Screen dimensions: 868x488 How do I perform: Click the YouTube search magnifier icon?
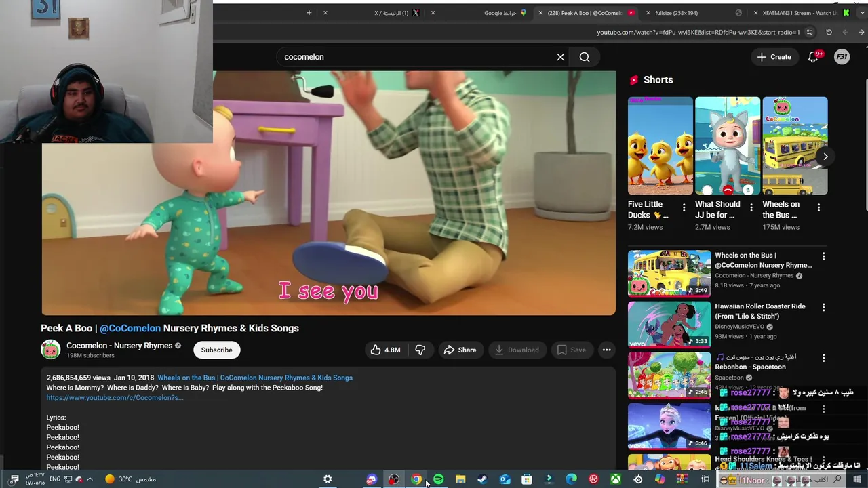click(585, 57)
